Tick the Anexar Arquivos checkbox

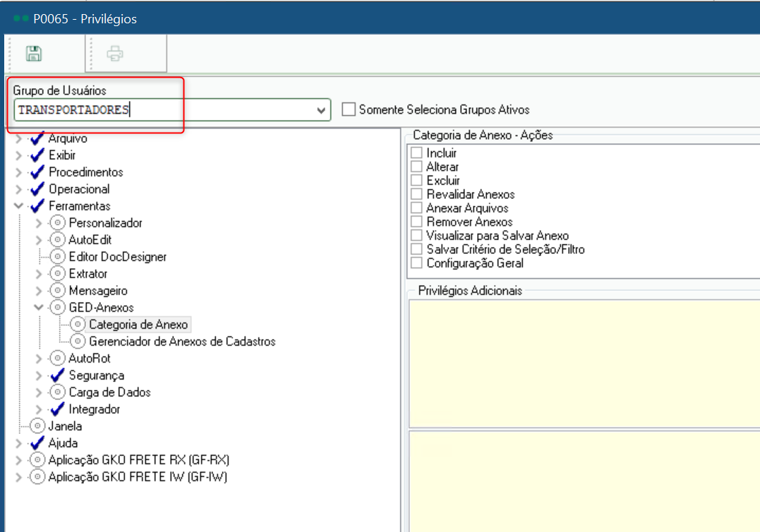click(416, 208)
